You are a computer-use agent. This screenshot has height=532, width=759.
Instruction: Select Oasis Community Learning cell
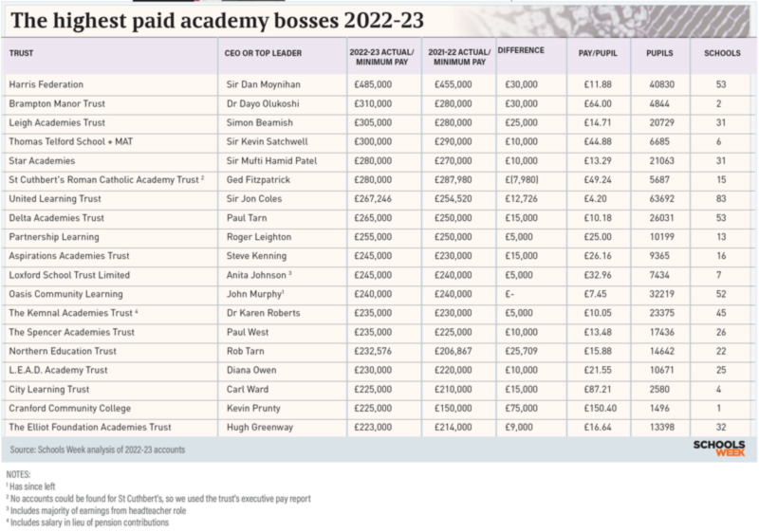pyautogui.click(x=65, y=294)
